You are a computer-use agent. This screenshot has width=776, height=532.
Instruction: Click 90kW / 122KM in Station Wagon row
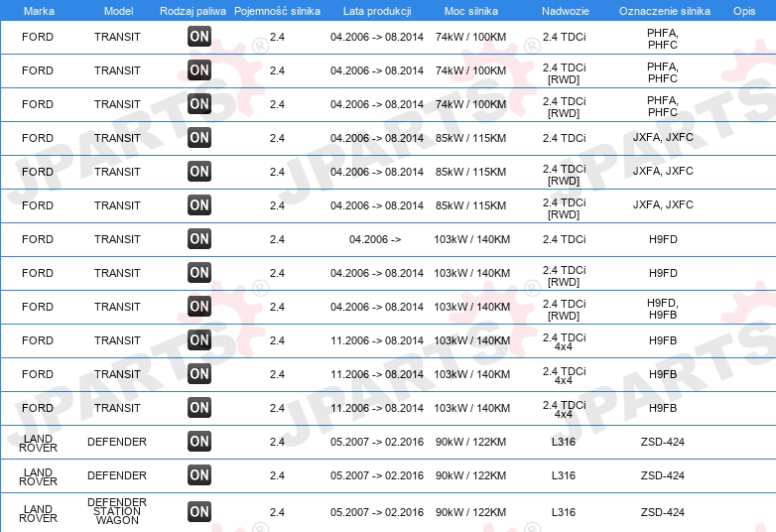click(x=470, y=512)
